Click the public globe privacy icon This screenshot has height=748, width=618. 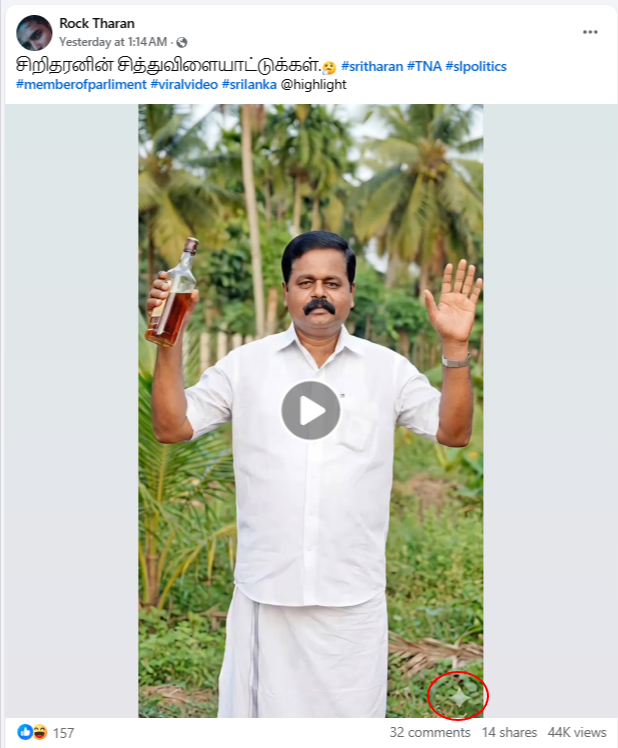pyautogui.click(x=182, y=42)
